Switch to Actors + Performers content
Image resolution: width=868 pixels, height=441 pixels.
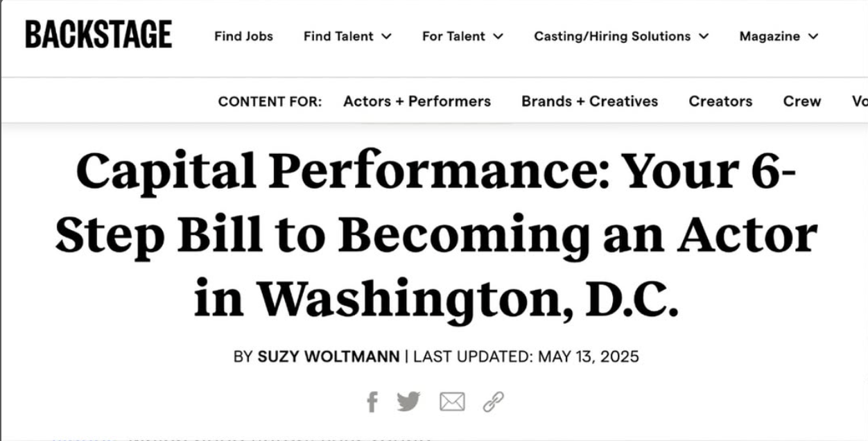(417, 101)
